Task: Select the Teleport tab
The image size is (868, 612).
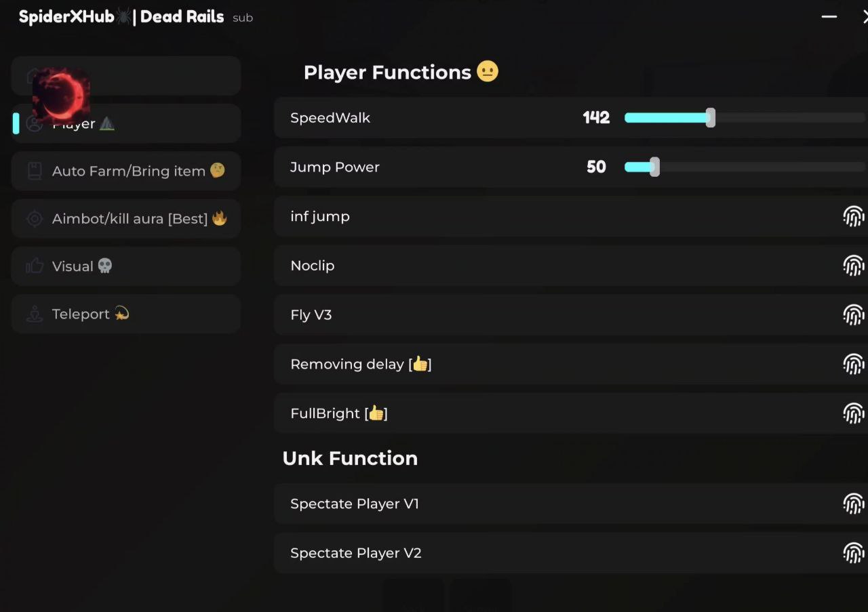Action: click(x=81, y=314)
